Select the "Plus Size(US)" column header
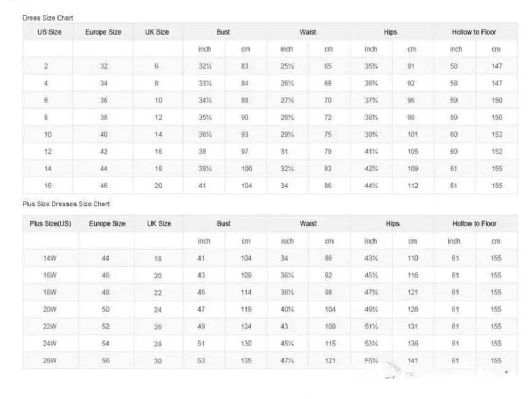This screenshot has height=399, width=532. pyautogui.click(x=50, y=224)
